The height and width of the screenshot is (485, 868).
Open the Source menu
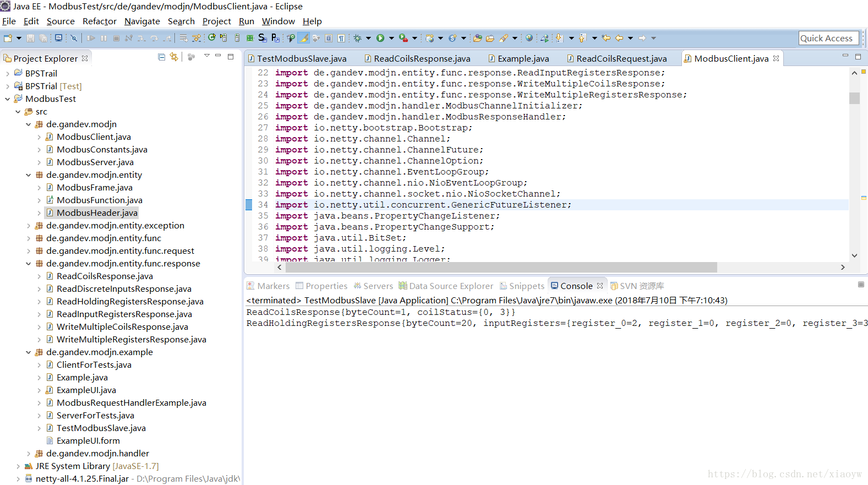click(61, 21)
